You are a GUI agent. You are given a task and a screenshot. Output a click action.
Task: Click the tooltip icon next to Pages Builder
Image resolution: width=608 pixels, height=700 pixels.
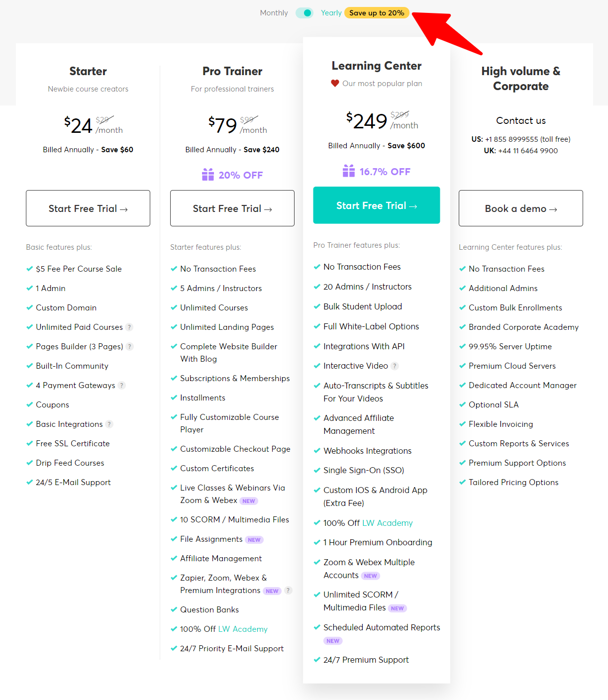(x=130, y=346)
